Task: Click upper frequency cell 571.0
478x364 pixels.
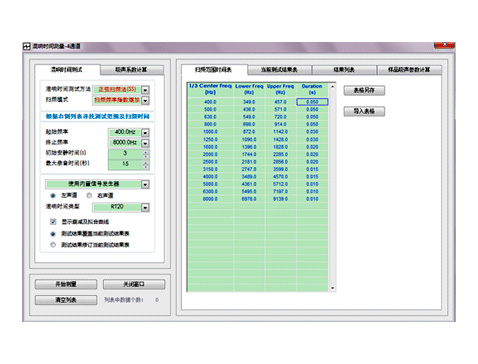Action: coord(280,109)
